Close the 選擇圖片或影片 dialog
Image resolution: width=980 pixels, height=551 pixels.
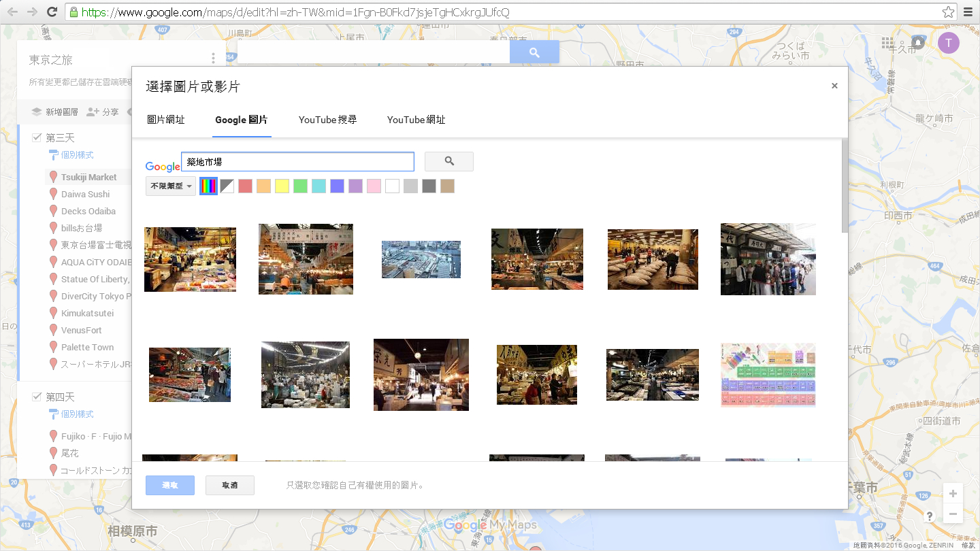(834, 86)
